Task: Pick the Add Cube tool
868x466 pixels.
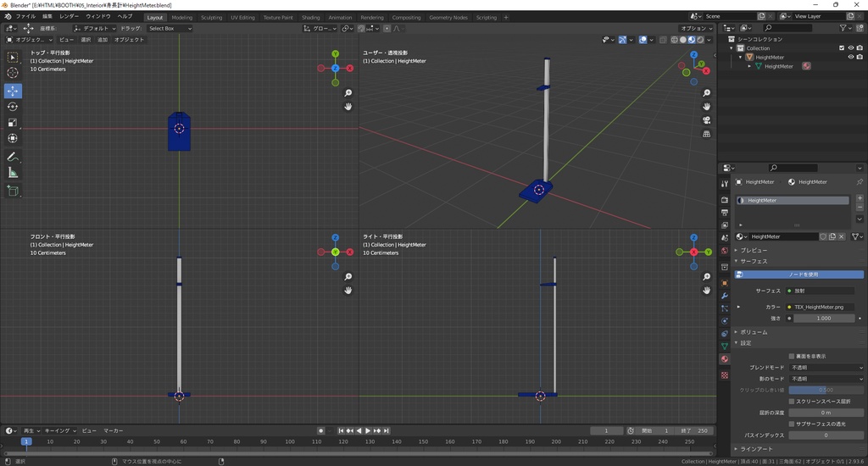Action: [13, 191]
